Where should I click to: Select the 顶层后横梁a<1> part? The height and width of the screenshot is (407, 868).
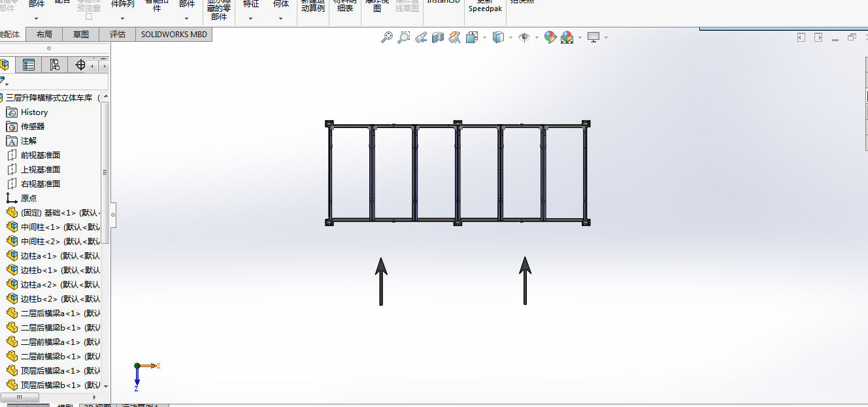coord(53,370)
